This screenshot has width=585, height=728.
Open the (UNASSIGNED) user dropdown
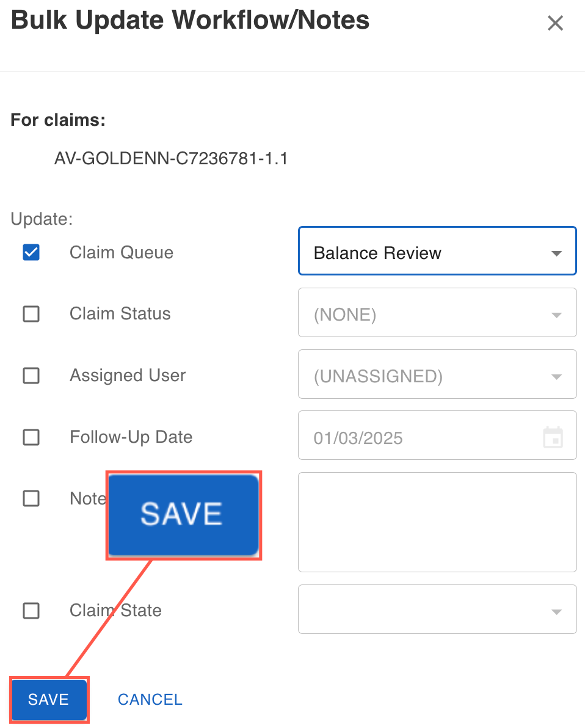pos(437,376)
